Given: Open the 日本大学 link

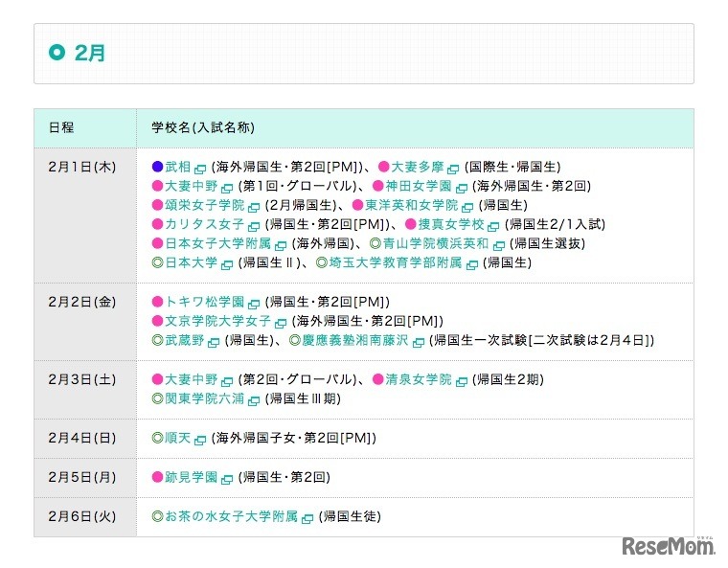Looking at the screenshot, I should [192, 262].
